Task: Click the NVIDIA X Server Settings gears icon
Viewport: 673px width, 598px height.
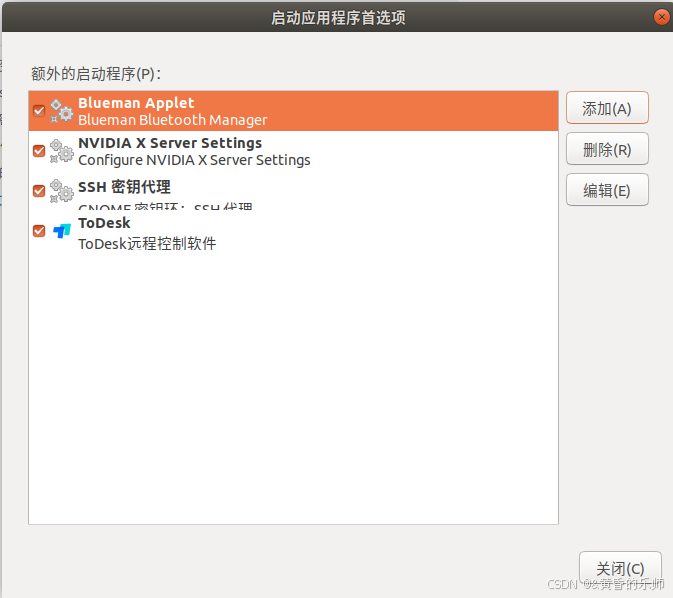Action: [x=61, y=151]
